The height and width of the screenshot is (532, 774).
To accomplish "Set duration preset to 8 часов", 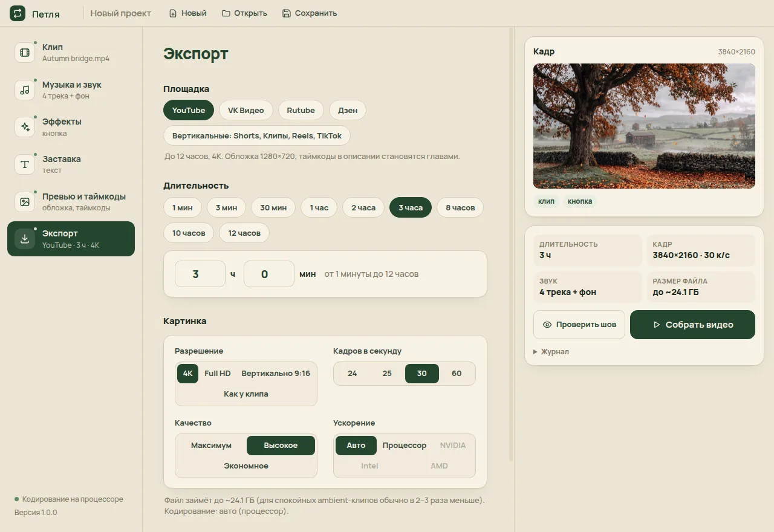I will click(x=460, y=207).
